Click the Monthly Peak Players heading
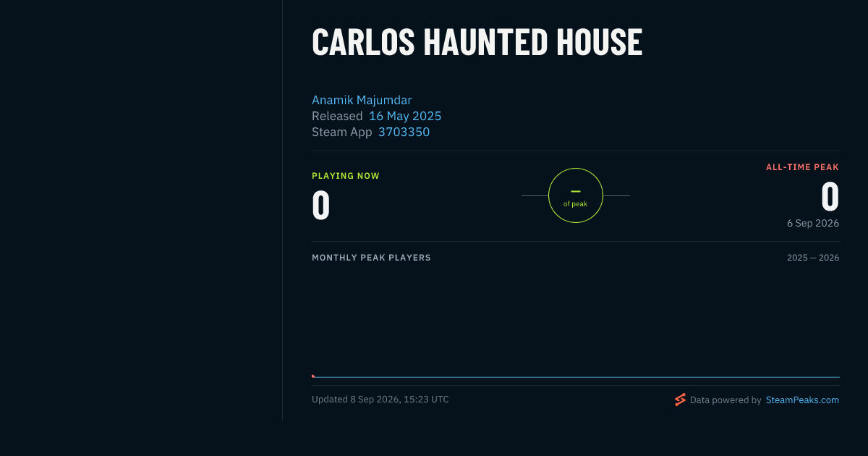Viewport: 868px width, 456px height. click(x=371, y=258)
